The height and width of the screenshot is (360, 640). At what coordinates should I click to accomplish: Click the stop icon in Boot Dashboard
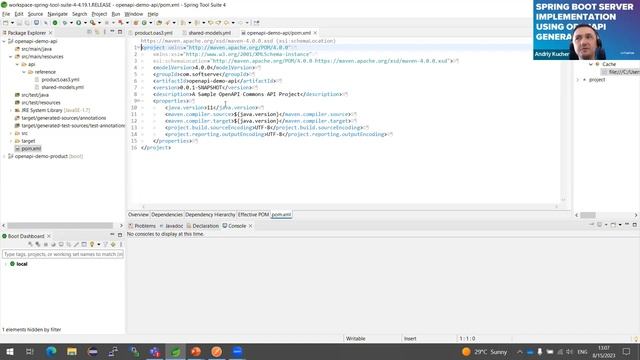pyautogui.click(x=46, y=244)
